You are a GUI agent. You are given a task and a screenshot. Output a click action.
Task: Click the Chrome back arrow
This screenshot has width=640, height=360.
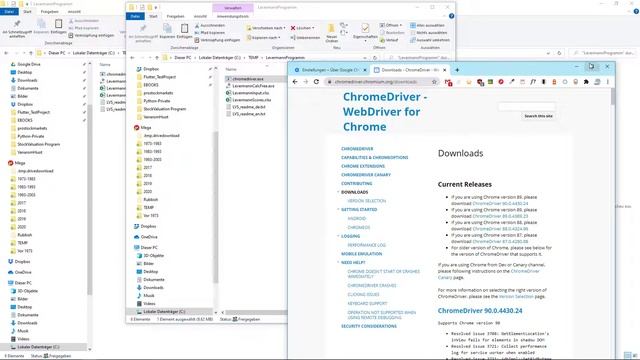click(295, 82)
